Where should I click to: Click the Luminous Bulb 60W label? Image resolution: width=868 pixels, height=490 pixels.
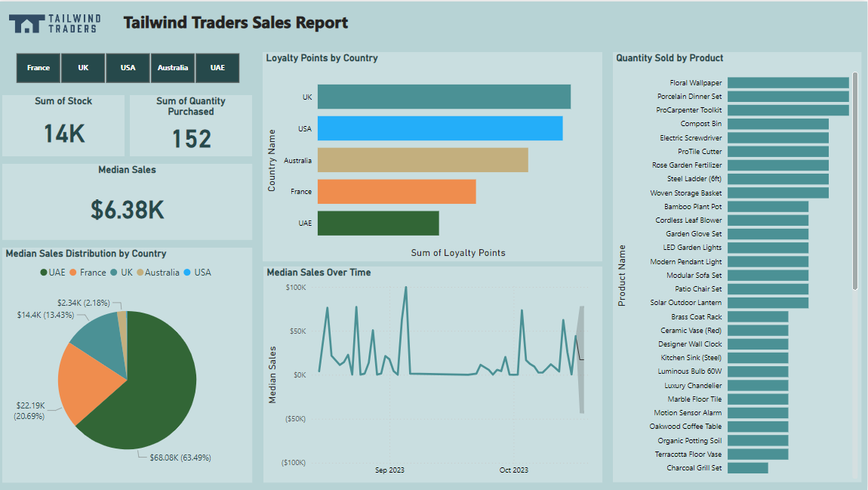[x=690, y=371]
